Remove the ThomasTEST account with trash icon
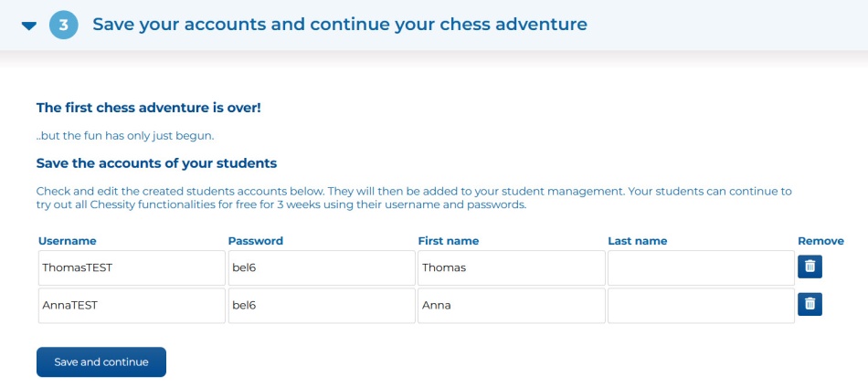 tap(810, 267)
